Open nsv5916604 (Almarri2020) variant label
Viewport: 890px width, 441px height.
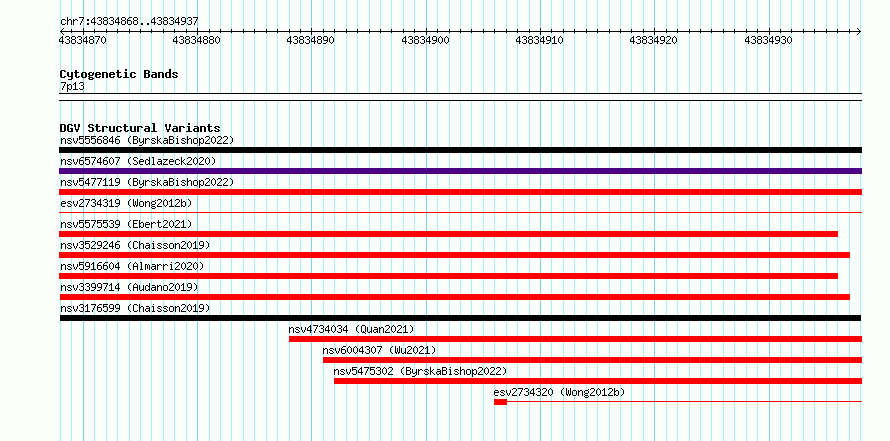tap(132, 266)
